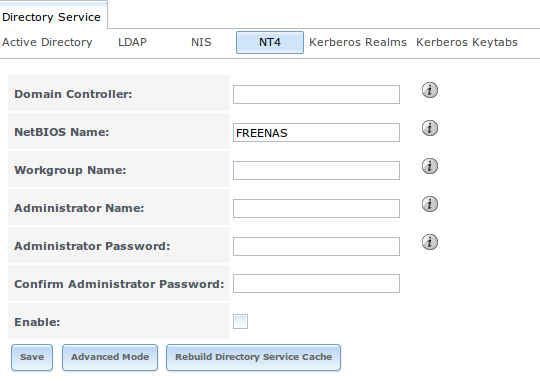Show info help for NetBIOS Name
This screenshot has height=392, width=540.
click(430, 128)
